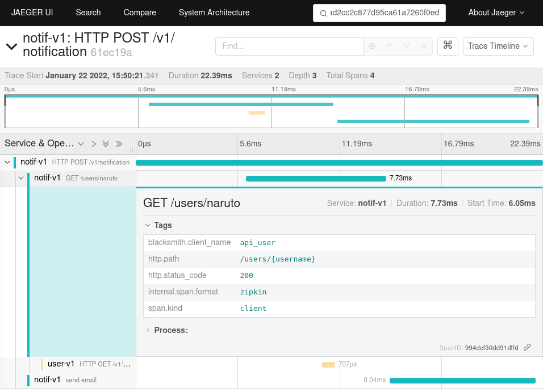Click the http.path tag row
The width and height of the screenshot is (543, 392).
(339, 259)
